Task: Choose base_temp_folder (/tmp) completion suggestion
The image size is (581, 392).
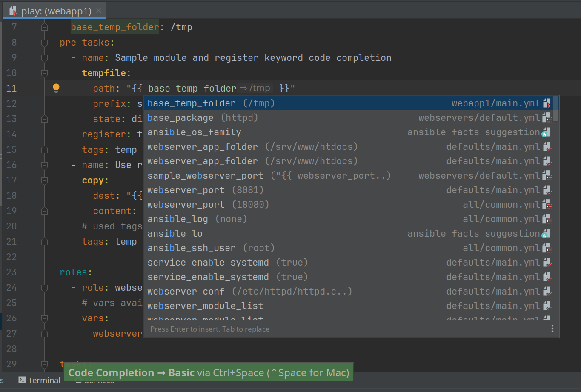Action: pyautogui.click(x=349, y=103)
